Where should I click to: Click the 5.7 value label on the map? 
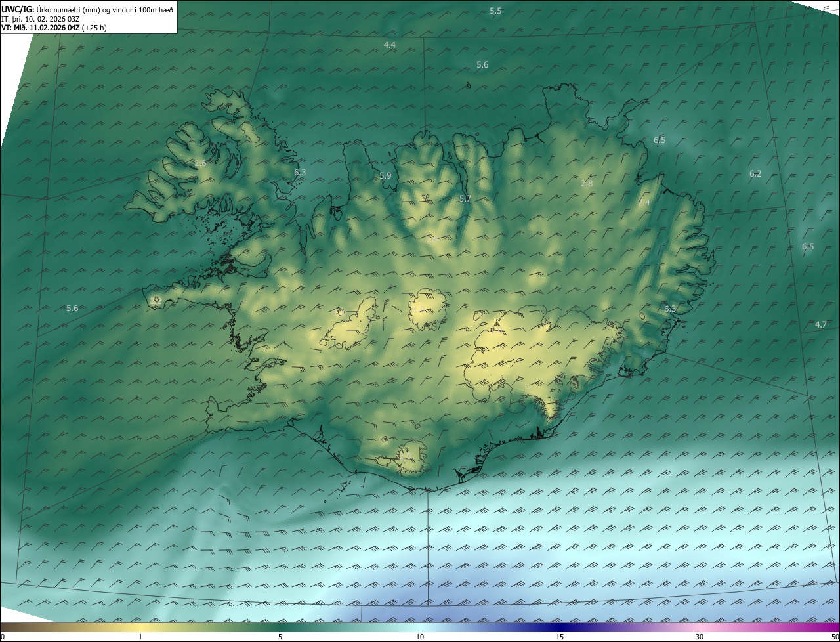pos(465,198)
